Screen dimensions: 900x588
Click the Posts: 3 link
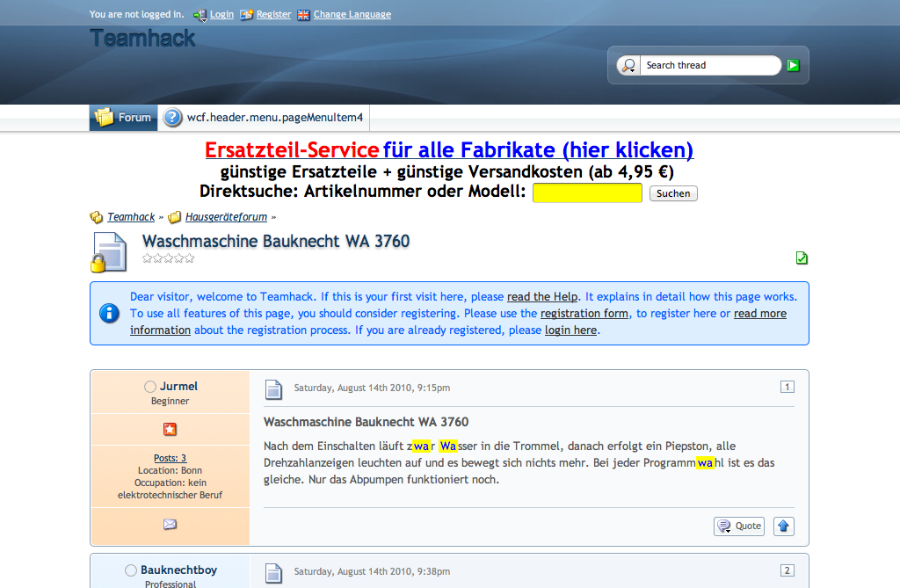click(170, 458)
